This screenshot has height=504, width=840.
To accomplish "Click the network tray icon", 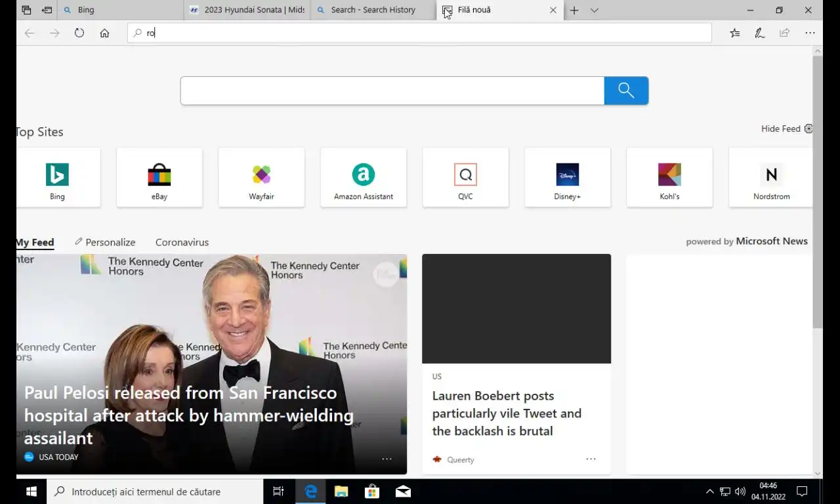I will click(725, 492).
